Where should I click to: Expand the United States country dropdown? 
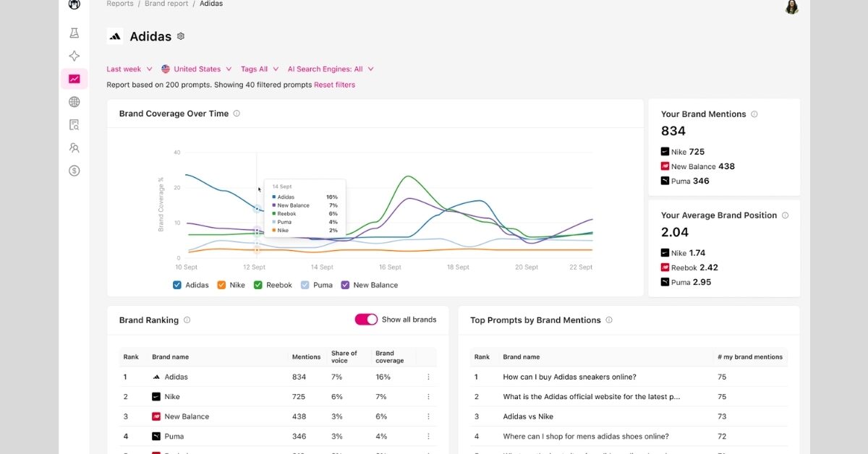coord(196,69)
